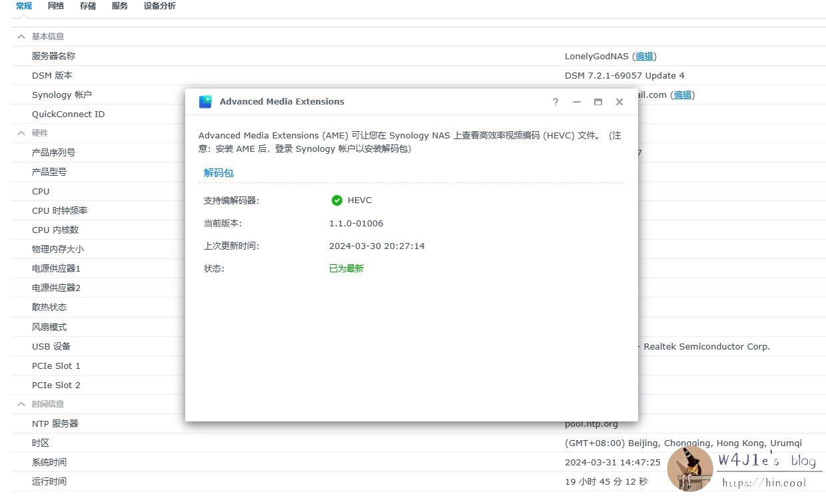Click the 已为最新 status text
This screenshot has height=504, width=826.
coord(346,269)
